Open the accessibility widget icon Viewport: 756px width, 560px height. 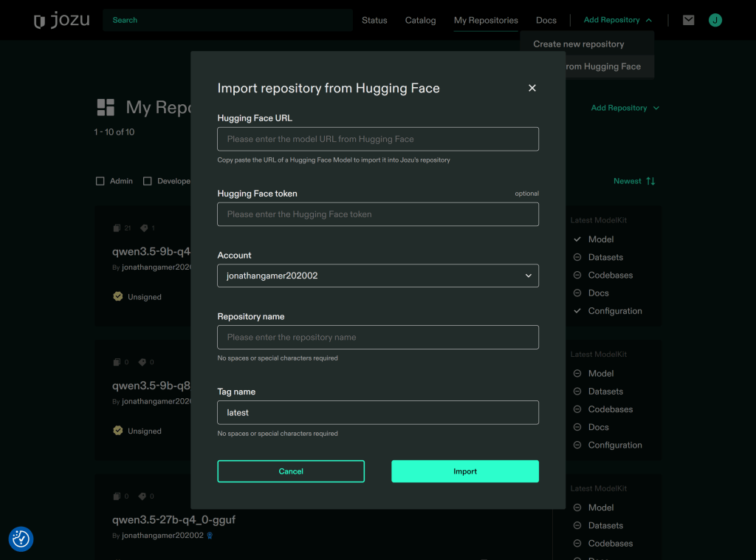click(x=21, y=539)
